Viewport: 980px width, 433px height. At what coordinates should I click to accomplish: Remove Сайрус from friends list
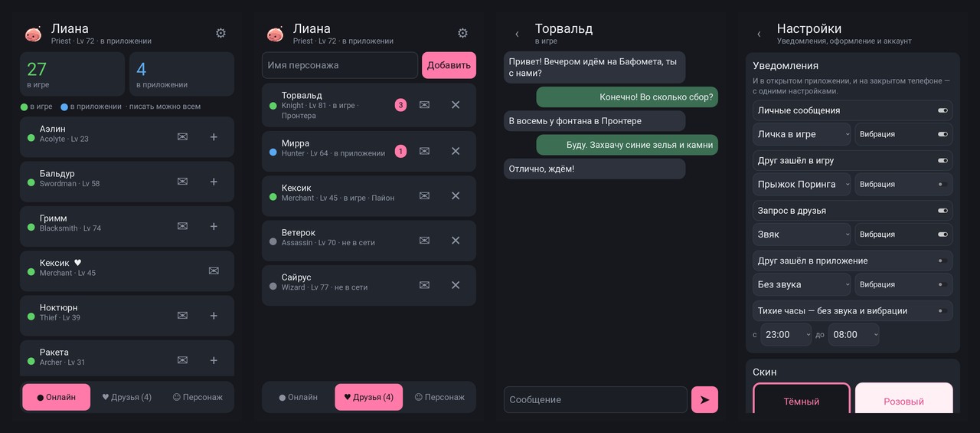456,285
